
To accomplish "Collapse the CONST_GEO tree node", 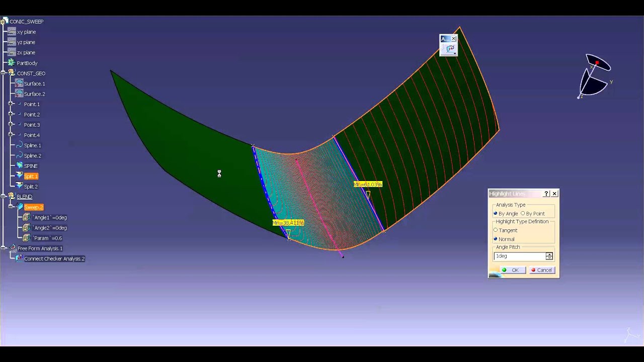I will click(x=4, y=73).
